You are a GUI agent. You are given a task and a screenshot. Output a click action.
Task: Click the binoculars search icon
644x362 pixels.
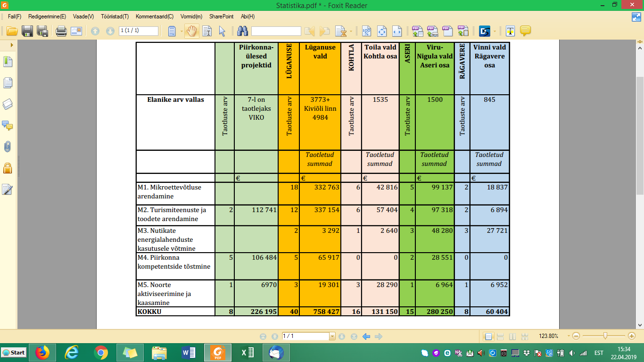243,31
